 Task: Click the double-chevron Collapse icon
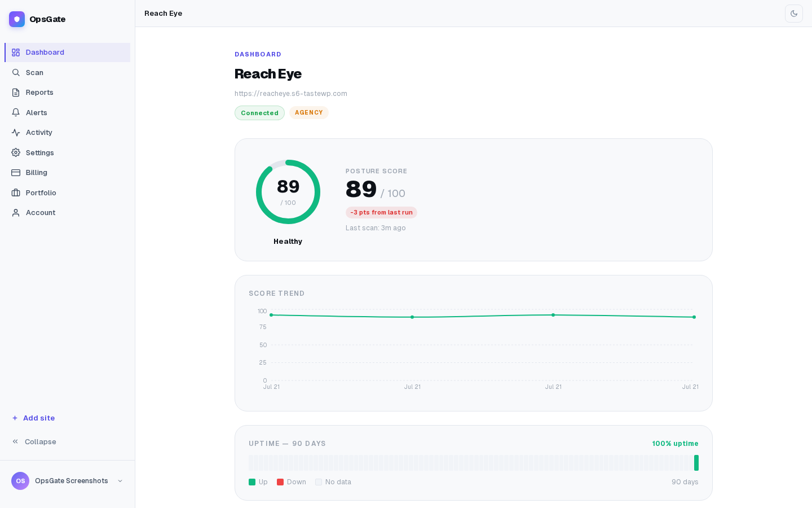[x=15, y=442]
